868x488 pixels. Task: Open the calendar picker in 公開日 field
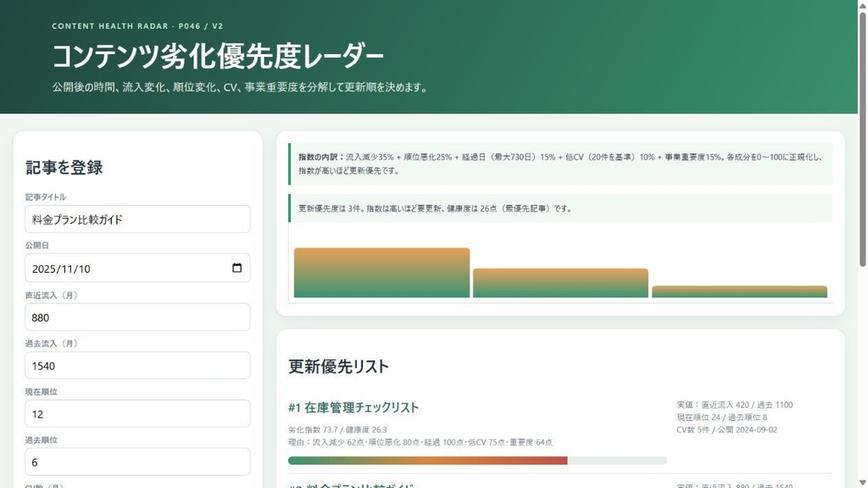pos(237,268)
